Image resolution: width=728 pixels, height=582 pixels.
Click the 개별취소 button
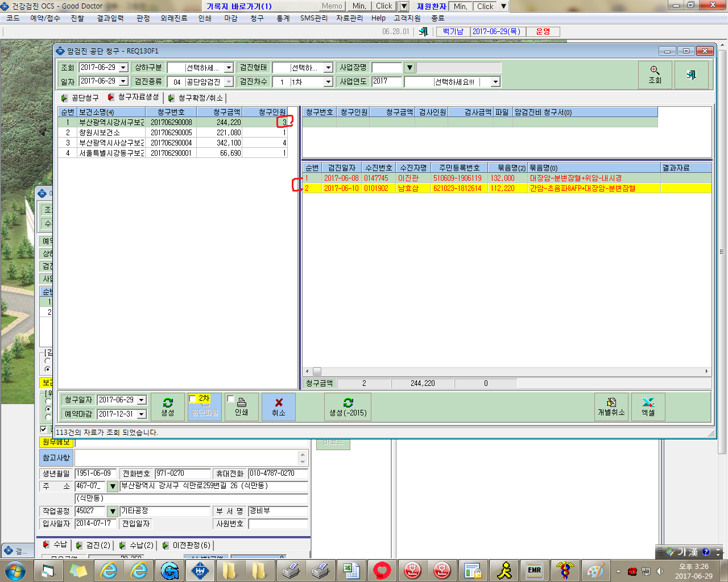[x=611, y=407]
